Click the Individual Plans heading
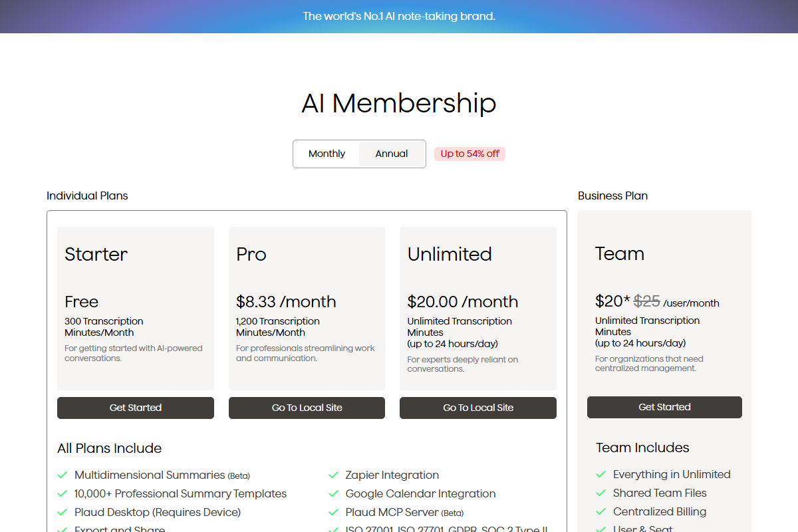 (87, 196)
